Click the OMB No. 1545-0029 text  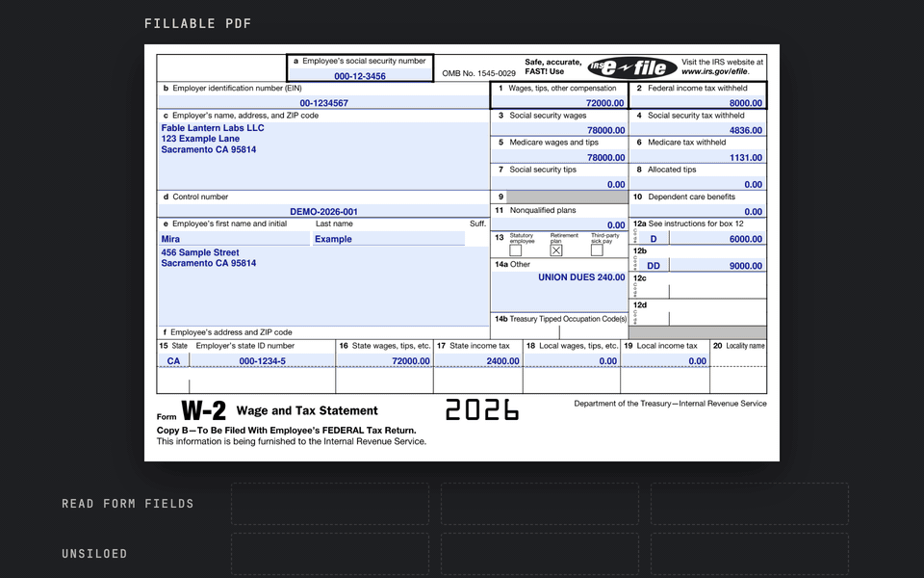478,73
